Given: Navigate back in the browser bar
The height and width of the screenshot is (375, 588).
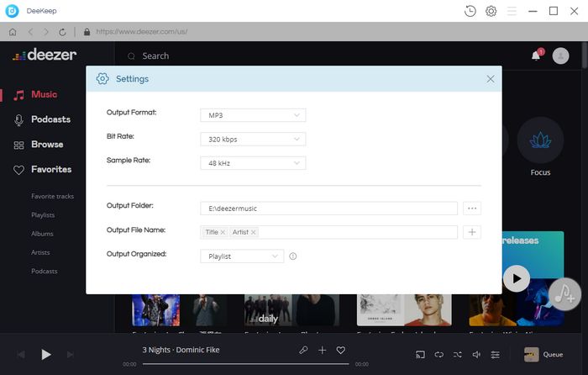Looking at the screenshot, I should pyautogui.click(x=30, y=32).
